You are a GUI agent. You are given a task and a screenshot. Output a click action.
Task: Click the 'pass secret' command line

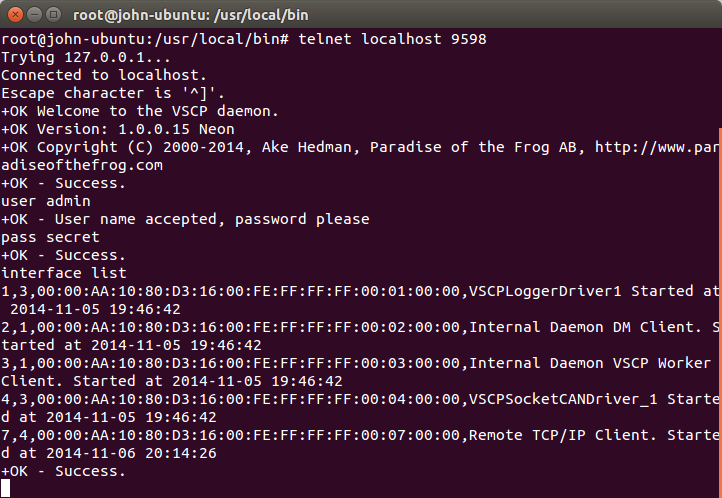(x=50, y=237)
